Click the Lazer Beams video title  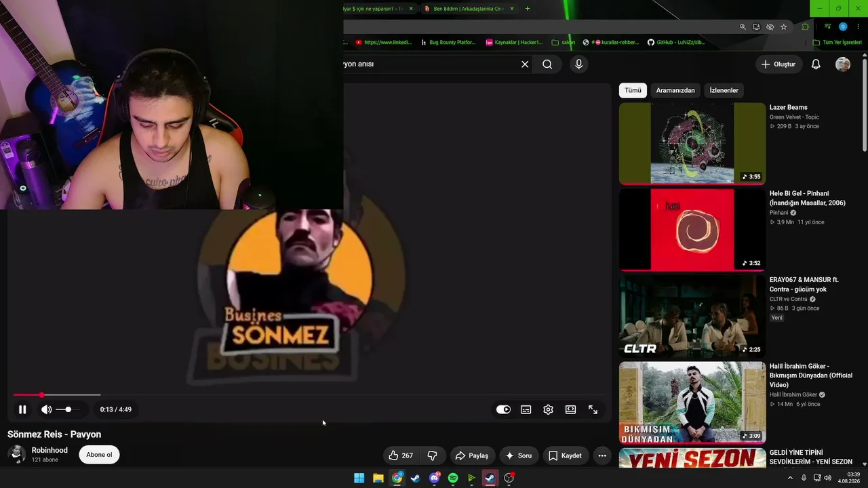point(789,107)
